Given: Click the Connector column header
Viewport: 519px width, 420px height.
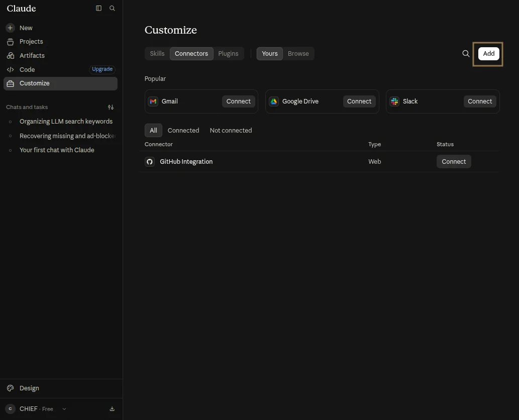Looking at the screenshot, I should point(159,144).
